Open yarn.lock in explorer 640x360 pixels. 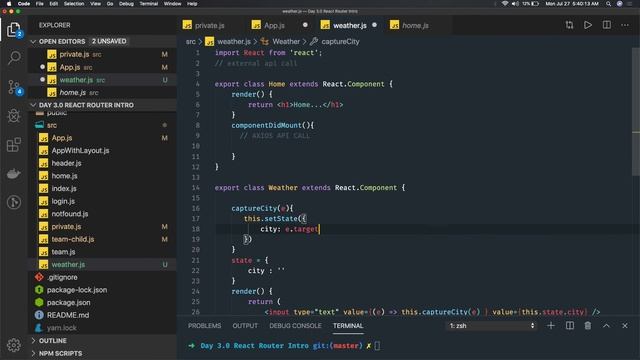(62, 328)
